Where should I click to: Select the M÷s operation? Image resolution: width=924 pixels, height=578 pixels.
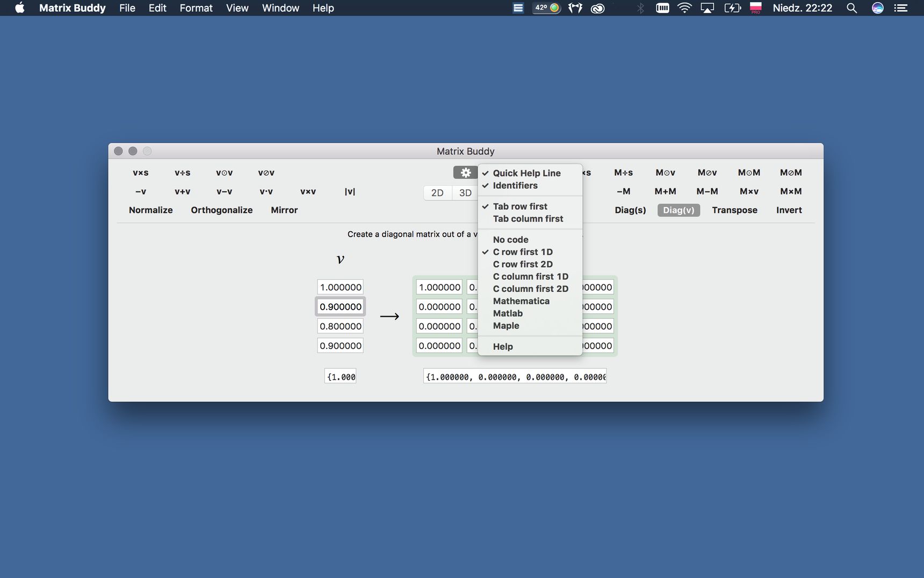tap(624, 173)
